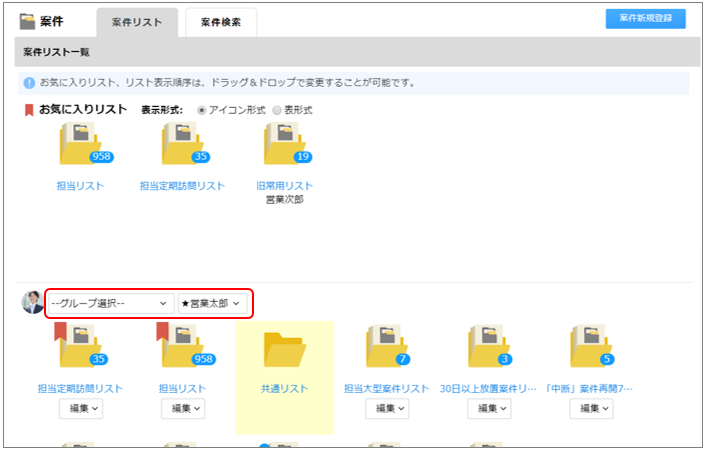Open 編集 dropdown under 担当定期訪問リスト

[81, 408]
